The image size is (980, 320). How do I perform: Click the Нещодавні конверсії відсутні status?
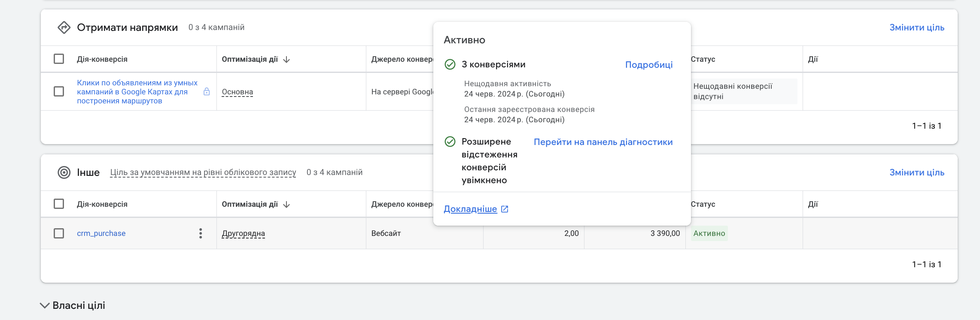(744, 91)
